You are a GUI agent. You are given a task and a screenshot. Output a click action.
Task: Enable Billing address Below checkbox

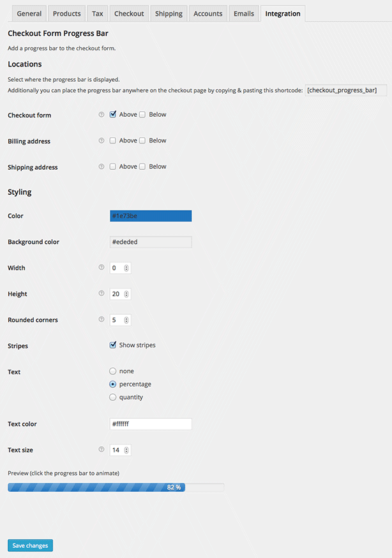click(142, 140)
